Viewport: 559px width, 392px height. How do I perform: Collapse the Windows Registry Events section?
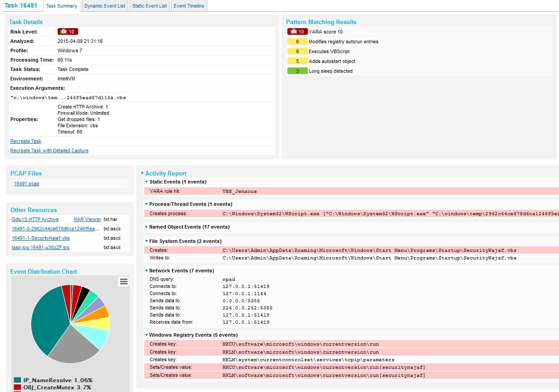(146, 335)
